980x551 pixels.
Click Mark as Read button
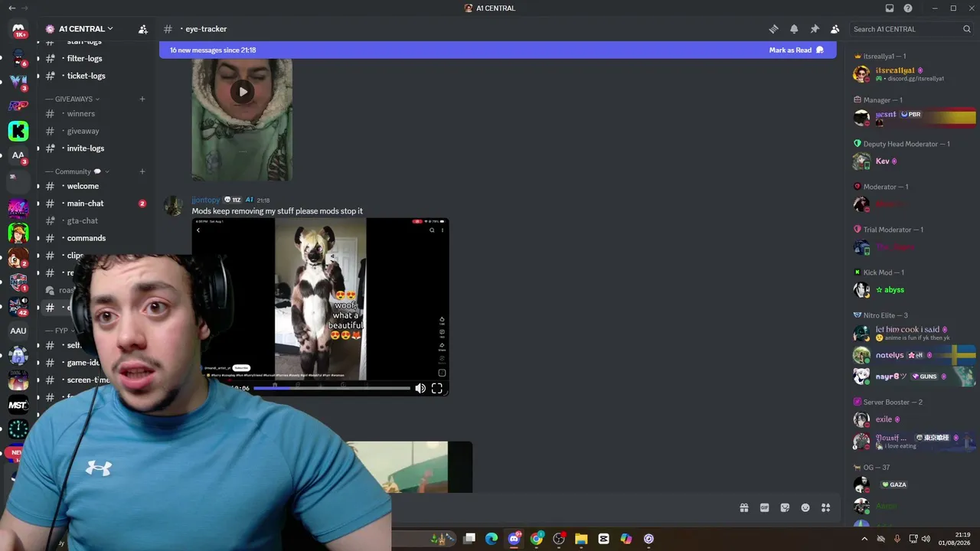[796, 51]
